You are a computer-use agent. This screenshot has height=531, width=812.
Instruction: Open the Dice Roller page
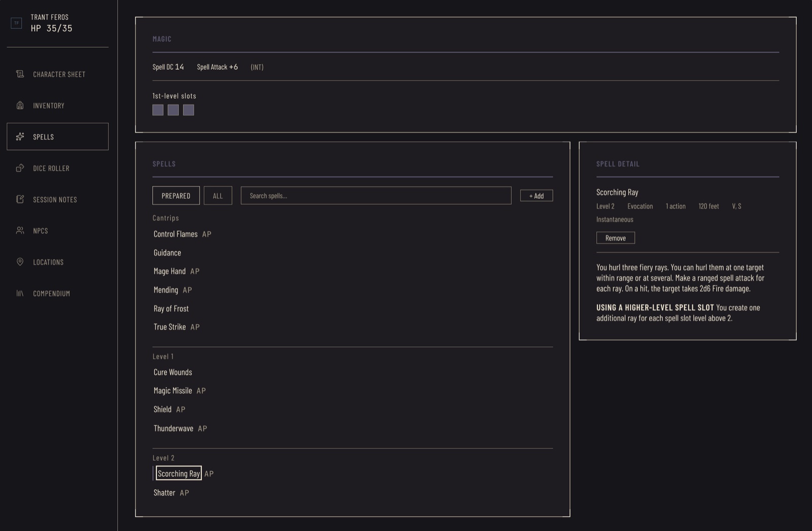point(58,168)
